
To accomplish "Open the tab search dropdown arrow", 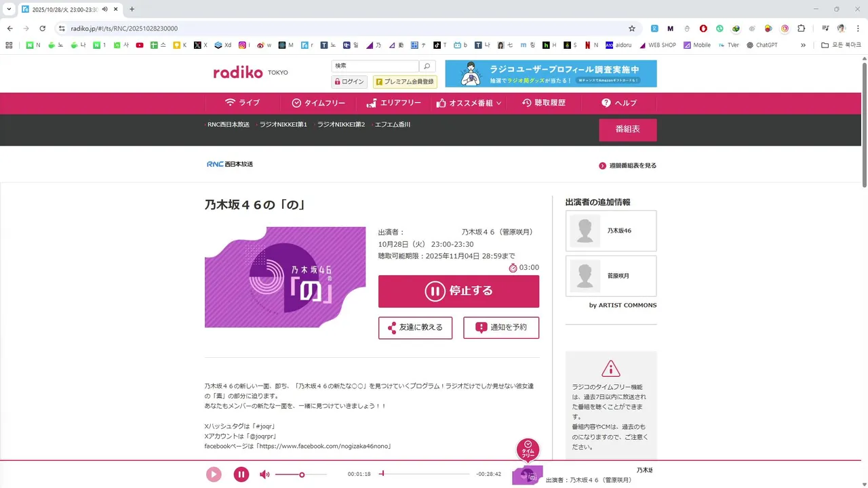I will click(x=9, y=9).
